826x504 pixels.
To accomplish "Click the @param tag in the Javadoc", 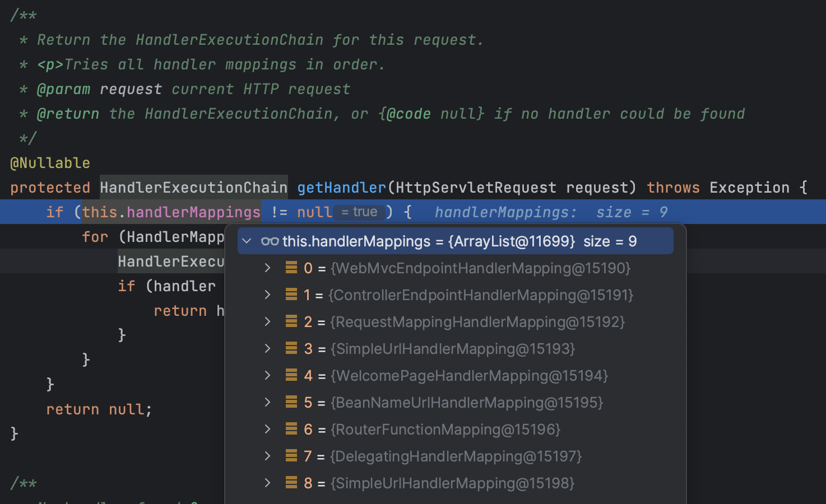I will coord(64,89).
